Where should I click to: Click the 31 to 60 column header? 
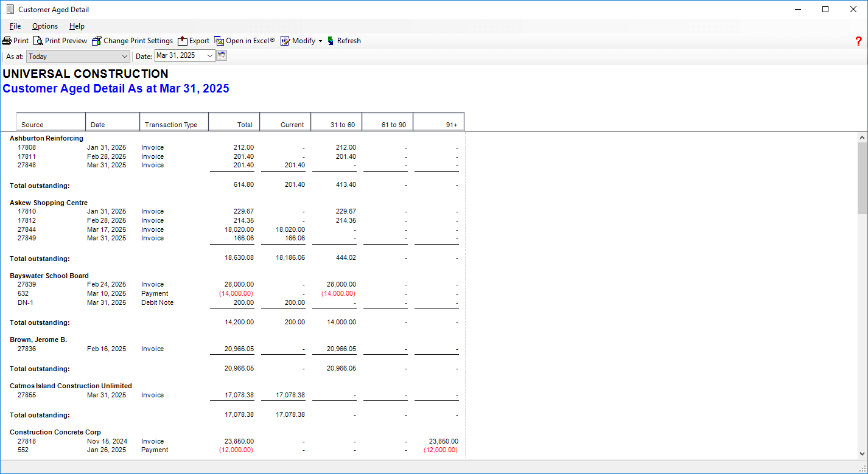click(337, 121)
